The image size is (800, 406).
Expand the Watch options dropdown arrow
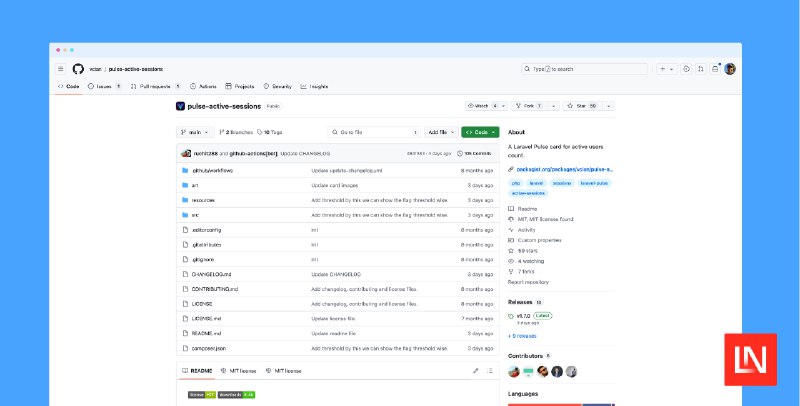(x=504, y=106)
